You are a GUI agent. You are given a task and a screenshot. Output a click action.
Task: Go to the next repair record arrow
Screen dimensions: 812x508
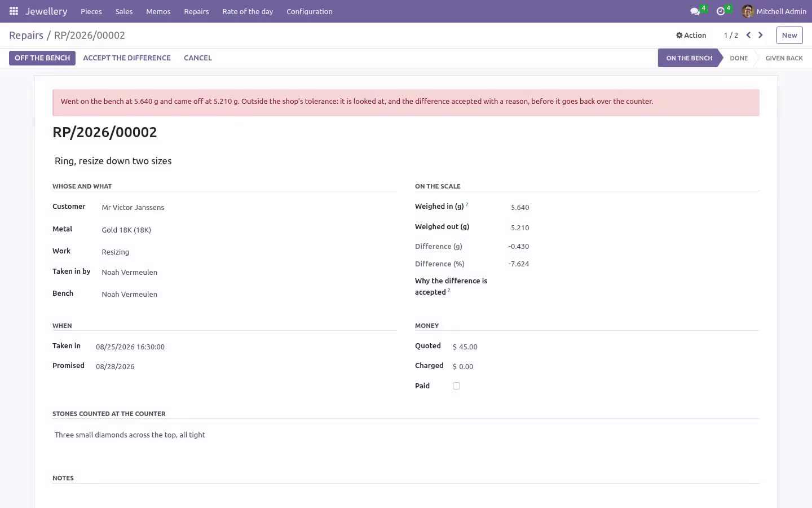[x=761, y=35]
